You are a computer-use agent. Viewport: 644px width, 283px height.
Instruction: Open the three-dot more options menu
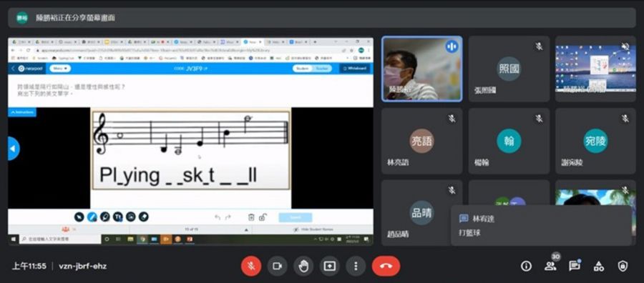[x=356, y=266]
